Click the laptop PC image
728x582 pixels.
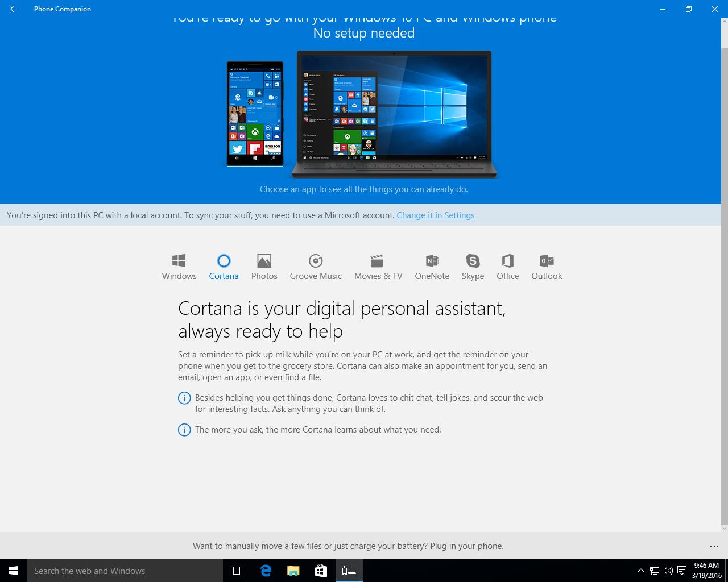pyautogui.click(x=394, y=115)
